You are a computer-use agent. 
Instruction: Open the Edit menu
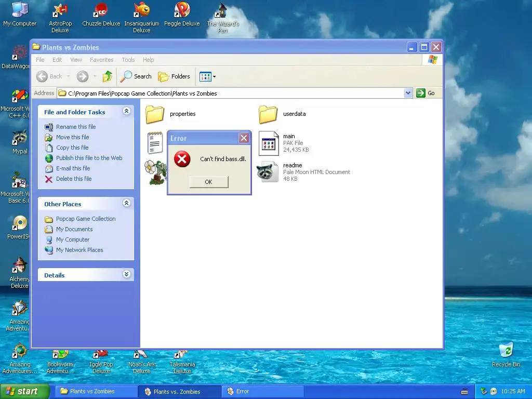tap(57, 60)
